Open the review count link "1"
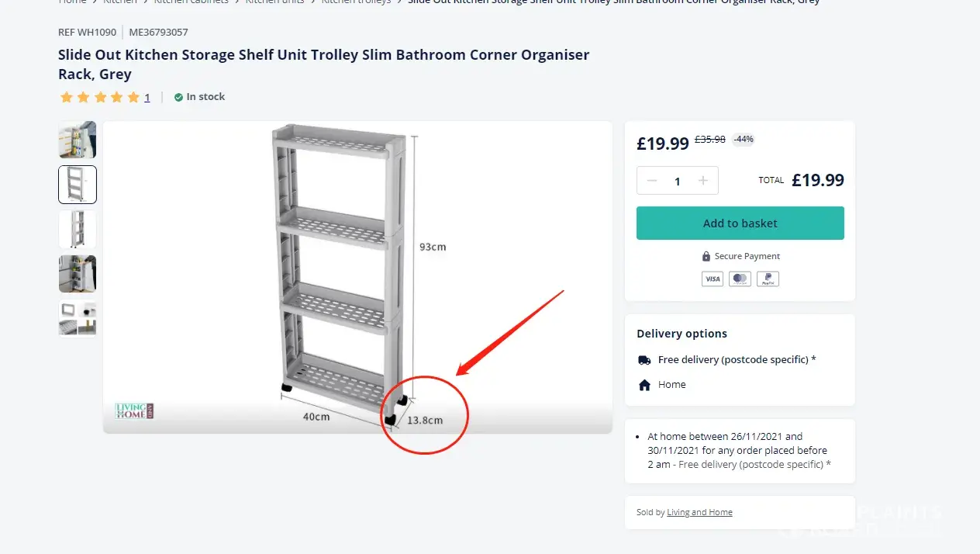This screenshot has height=554, width=980. tap(147, 98)
